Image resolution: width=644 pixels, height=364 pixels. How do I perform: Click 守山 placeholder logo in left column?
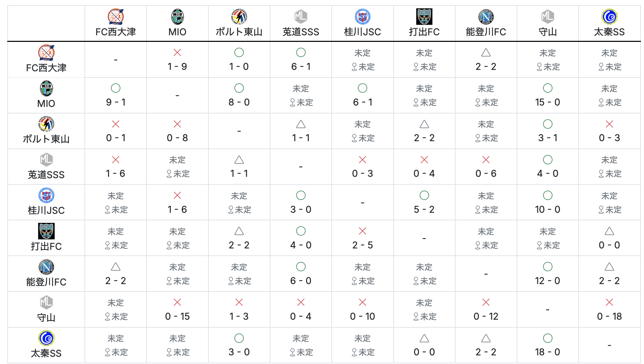46,302
